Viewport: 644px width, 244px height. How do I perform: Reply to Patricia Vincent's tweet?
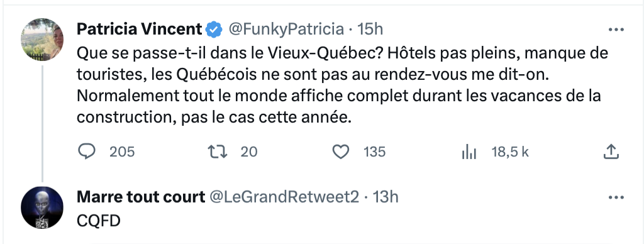(87, 152)
